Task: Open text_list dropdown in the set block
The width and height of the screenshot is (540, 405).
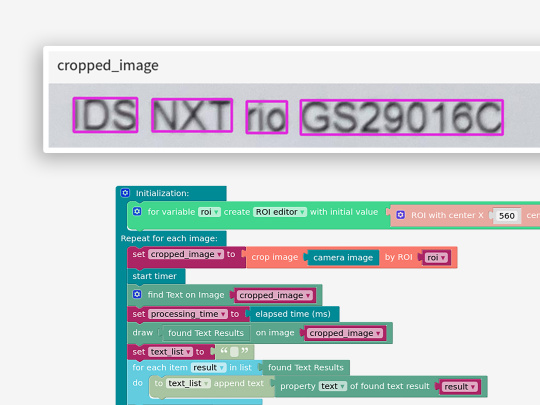Action: pos(170,352)
